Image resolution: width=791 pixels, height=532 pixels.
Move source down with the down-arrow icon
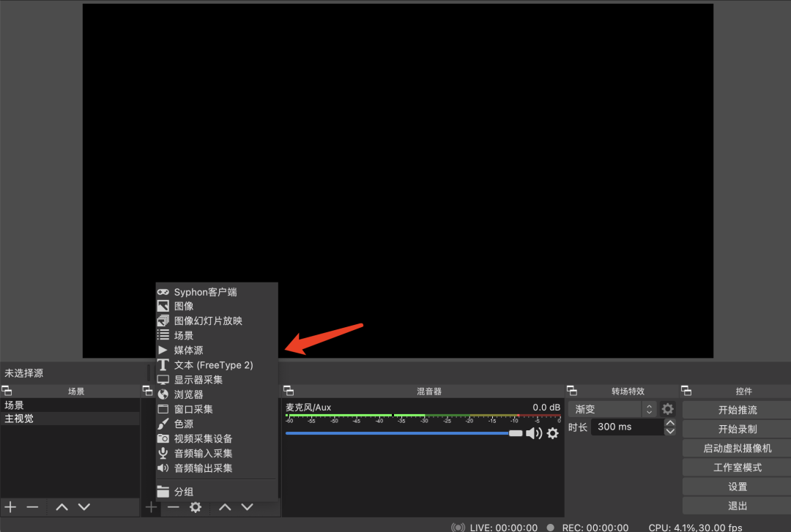pos(247,506)
